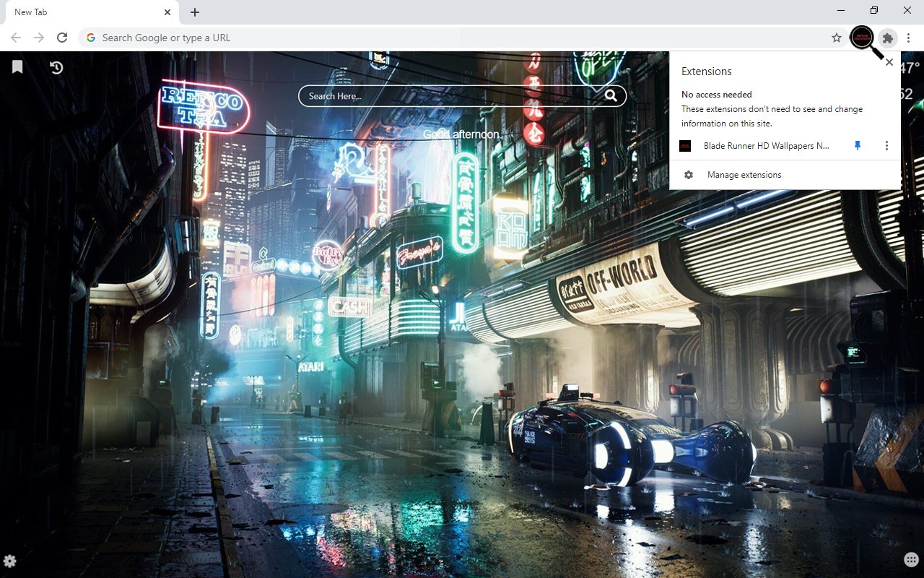Click the Good afternoon greeting text

coord(461,134)
